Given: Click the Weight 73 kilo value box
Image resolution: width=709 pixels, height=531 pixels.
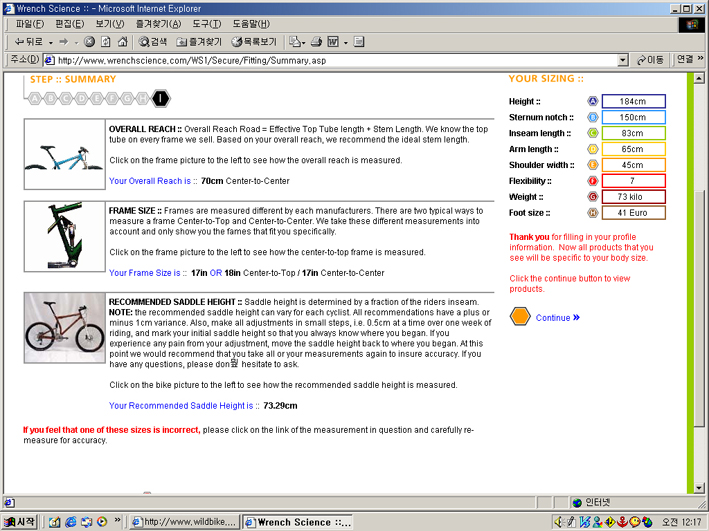Looking at the screenshot, I should pyautogui.click(x=633, y=197).
